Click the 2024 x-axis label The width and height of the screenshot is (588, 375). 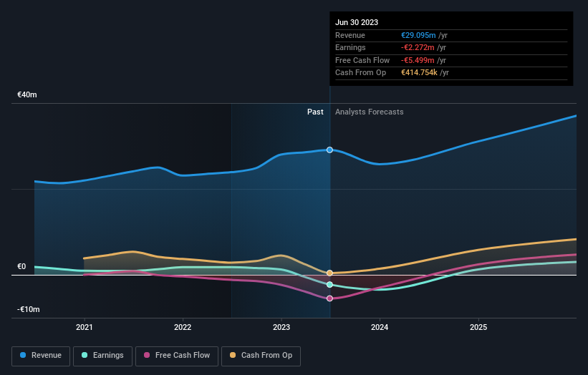pos(380,328)
